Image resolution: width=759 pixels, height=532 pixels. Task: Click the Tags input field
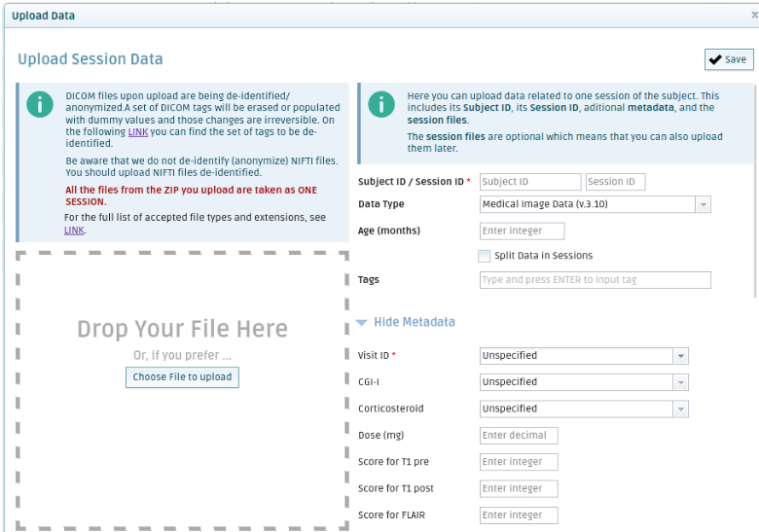click(595, 280)
